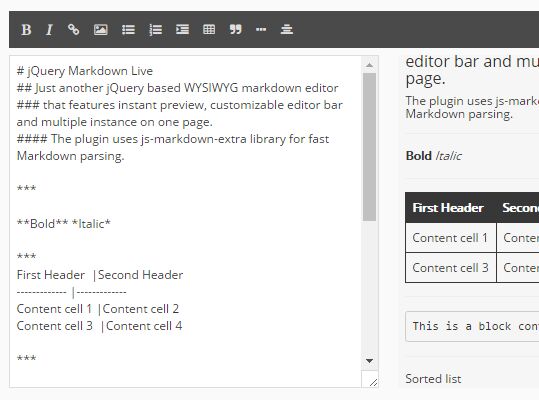This screenshot has height=400, width=539.
Task: Click the textarea scrollbar down arrow
Action: click(x=370, y=360)
